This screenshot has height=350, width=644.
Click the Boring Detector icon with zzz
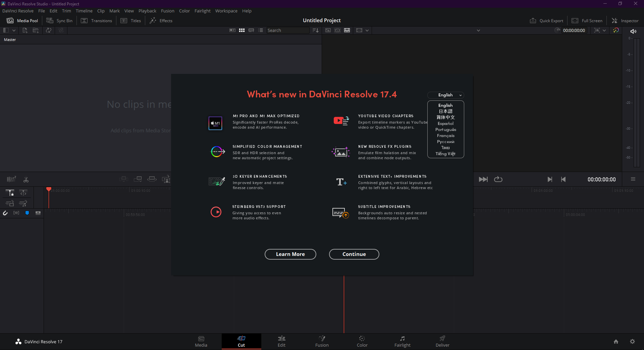(11, 179)
